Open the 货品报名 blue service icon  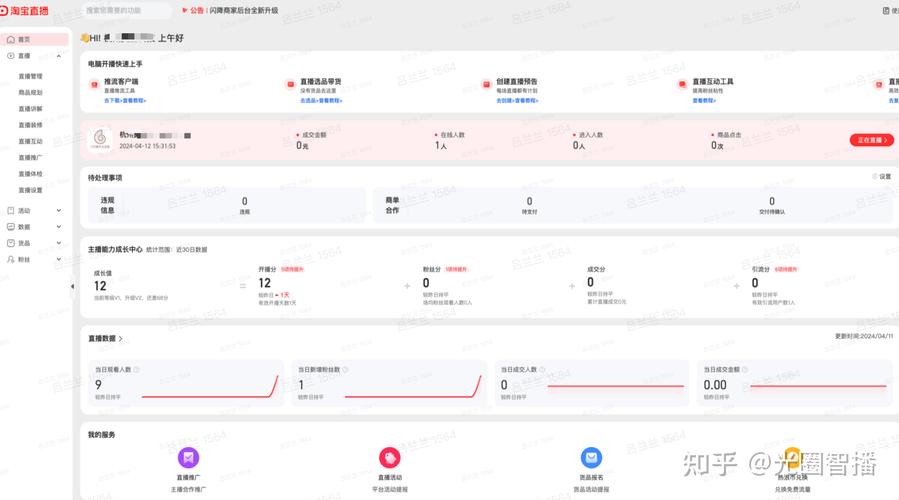[592, 458]
